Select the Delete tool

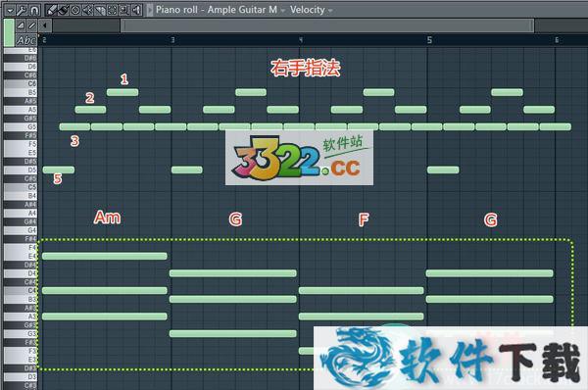75,10
